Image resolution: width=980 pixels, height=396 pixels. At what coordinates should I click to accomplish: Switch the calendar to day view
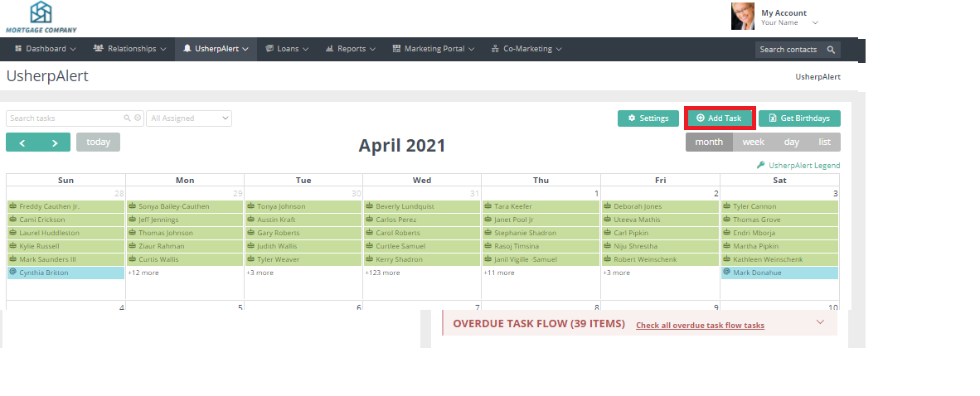pyautogui.click(x=791, y=142)
